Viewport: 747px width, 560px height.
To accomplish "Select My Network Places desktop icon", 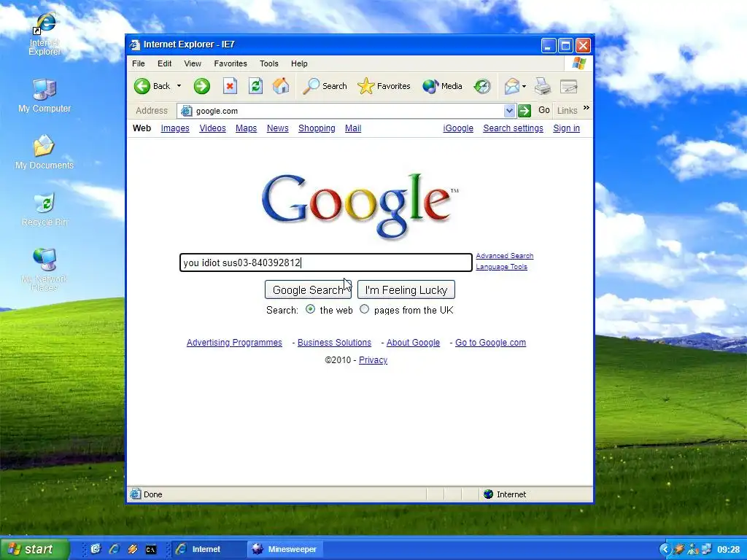I will (x=44, y=270).
